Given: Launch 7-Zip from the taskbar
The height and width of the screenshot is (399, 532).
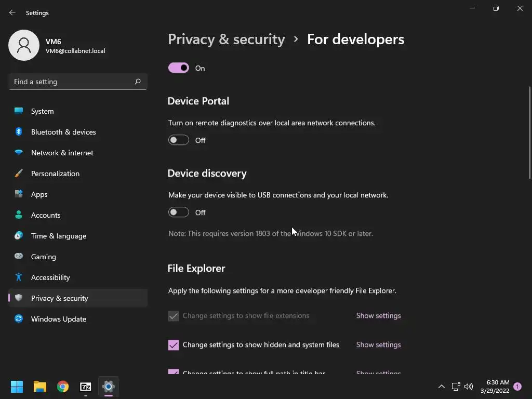Looking at the screenshot, I should [x=85, y=387].
